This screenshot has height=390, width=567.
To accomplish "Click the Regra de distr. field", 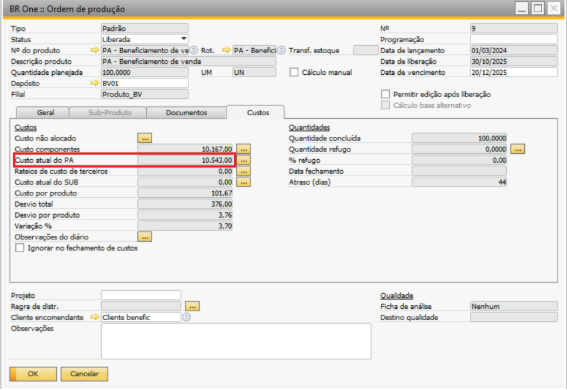I will (x=141, y=306).
